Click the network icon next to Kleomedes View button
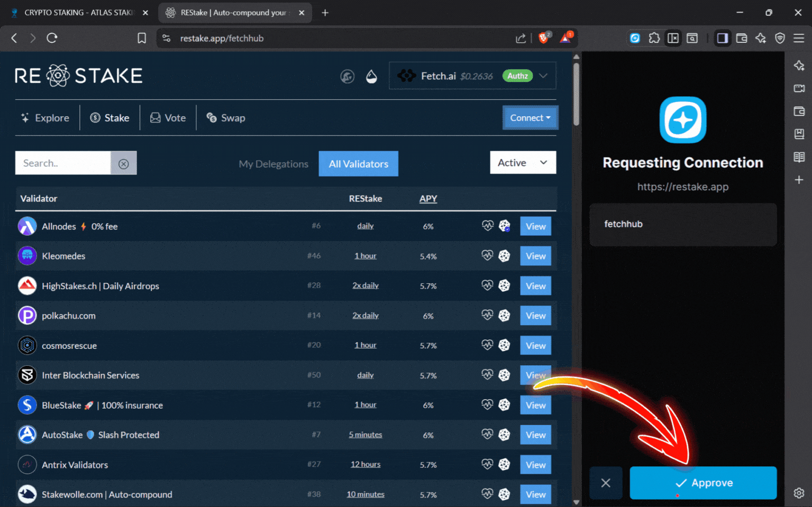This screenshot has width=812, height=507. pyautogui.click(x=504, y=255)
